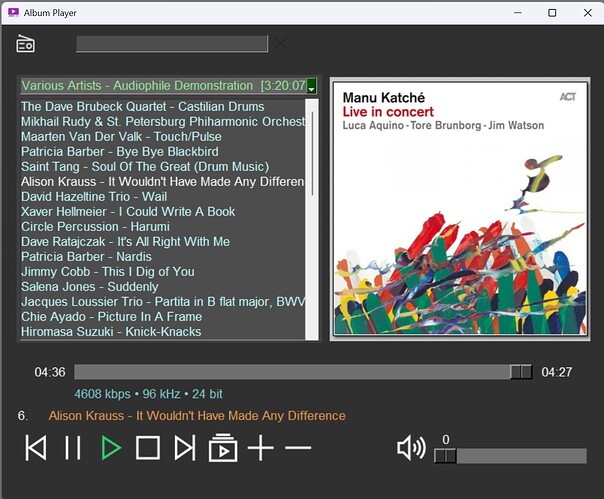The height and width of the screenshot is (499, 604).
Task: Close the Album Player window
Action: (x=587, y=13)
